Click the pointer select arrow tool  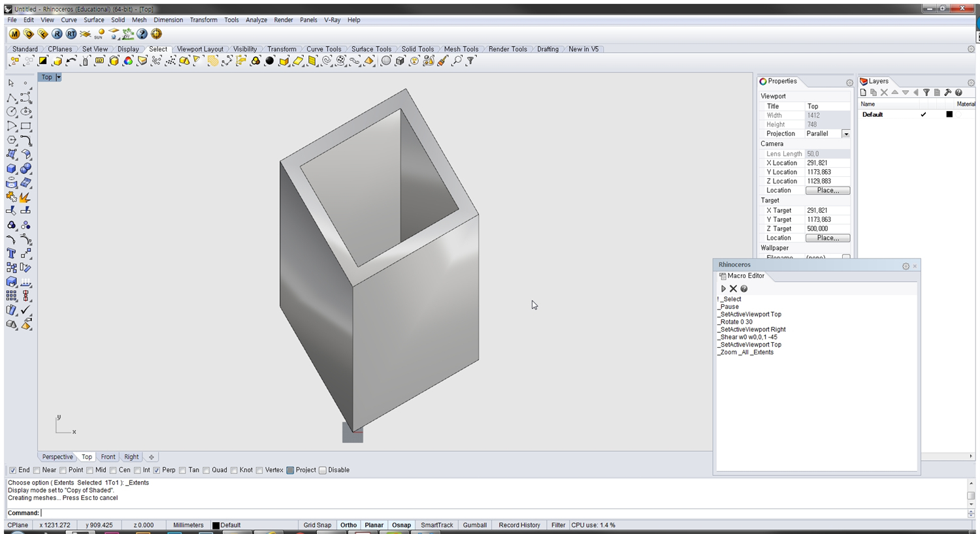pyautogui.click(x=11, y=84)
